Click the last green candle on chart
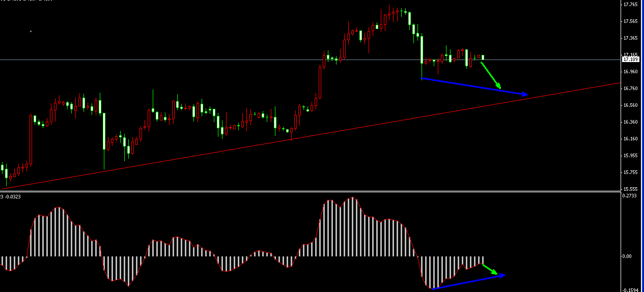This screenshot has height=292, width=644. (483, 57)
